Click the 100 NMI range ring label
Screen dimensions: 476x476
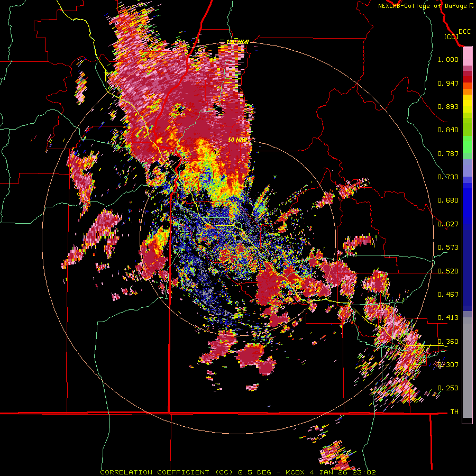pos(237,42)
